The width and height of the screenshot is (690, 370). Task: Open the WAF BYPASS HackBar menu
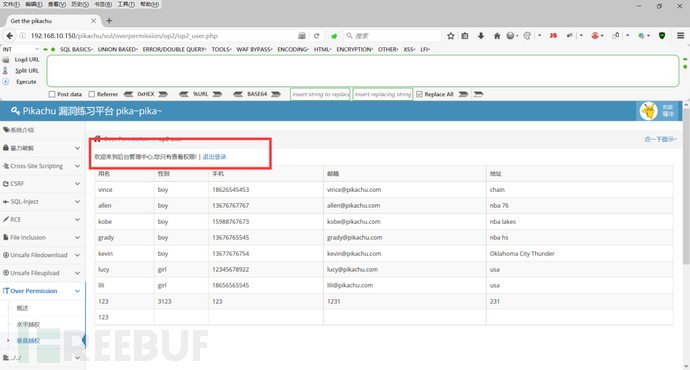click(254, 49)
